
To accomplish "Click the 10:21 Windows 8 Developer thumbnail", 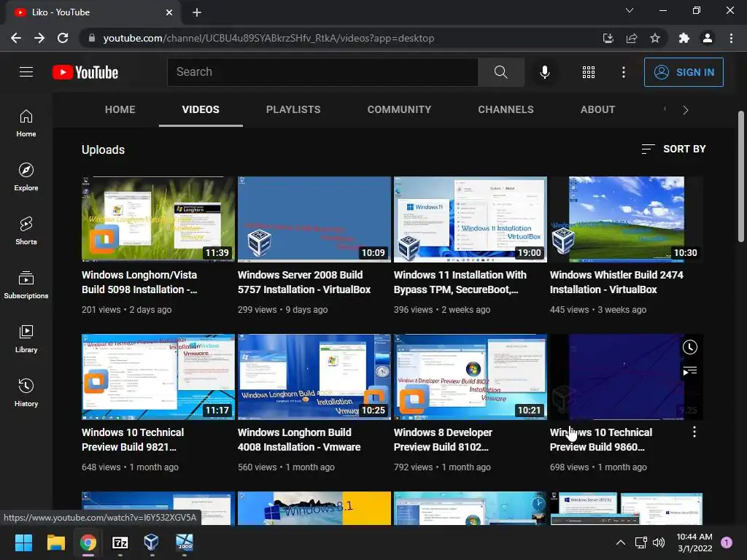I will [471, 377].
